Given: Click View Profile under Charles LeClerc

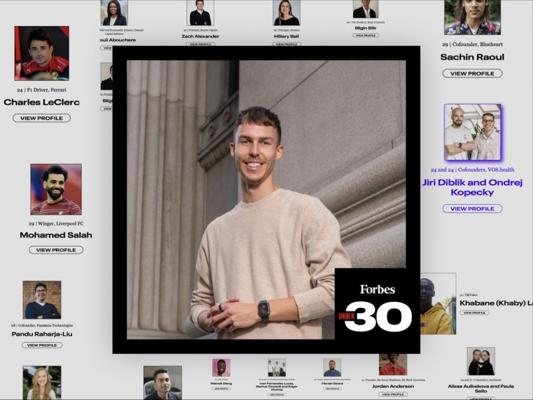Looking at the screenshot, I should coord(41,118).
